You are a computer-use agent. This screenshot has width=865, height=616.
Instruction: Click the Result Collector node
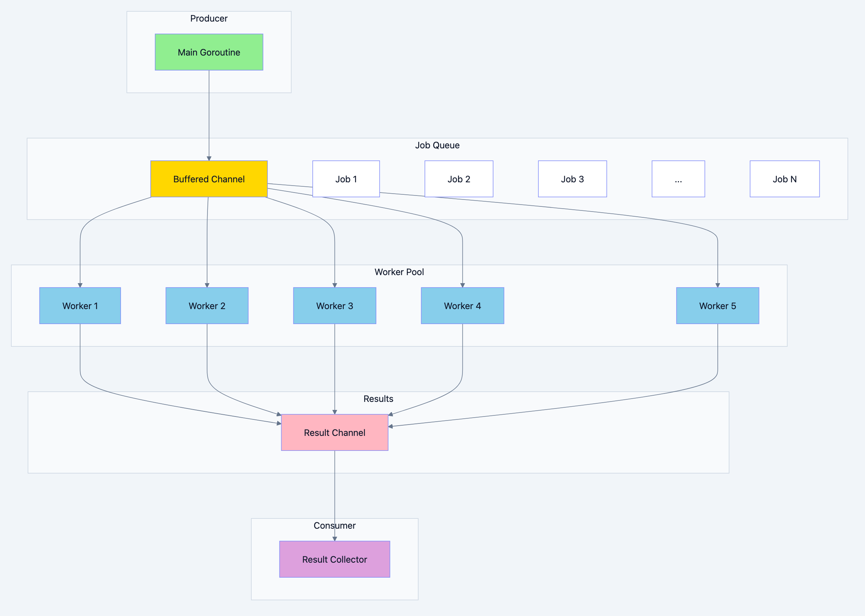(x=335, y=559)
